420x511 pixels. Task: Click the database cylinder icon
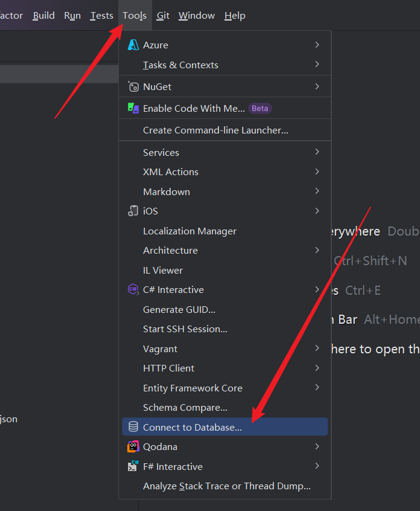pyautogui.click(x=133, y=426)
